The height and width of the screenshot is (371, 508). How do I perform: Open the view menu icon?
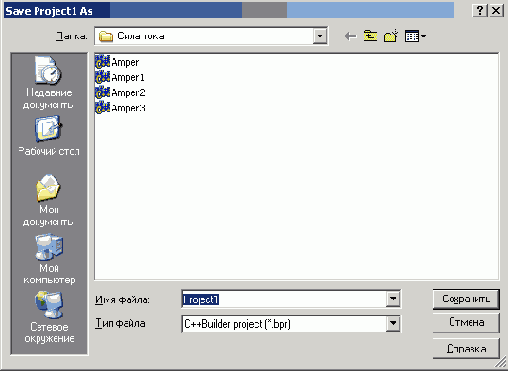pyautogui.click(x=415, y=36)
